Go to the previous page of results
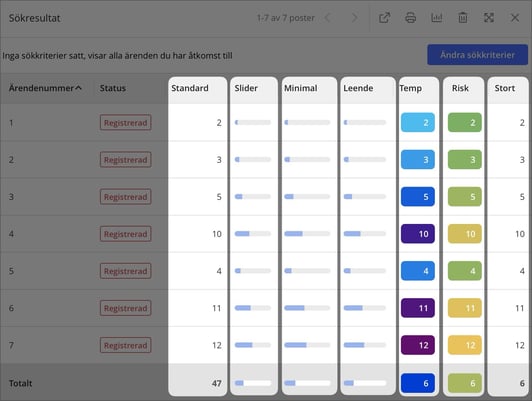Viewport: 532px width, 401px height. coord(327,18)
